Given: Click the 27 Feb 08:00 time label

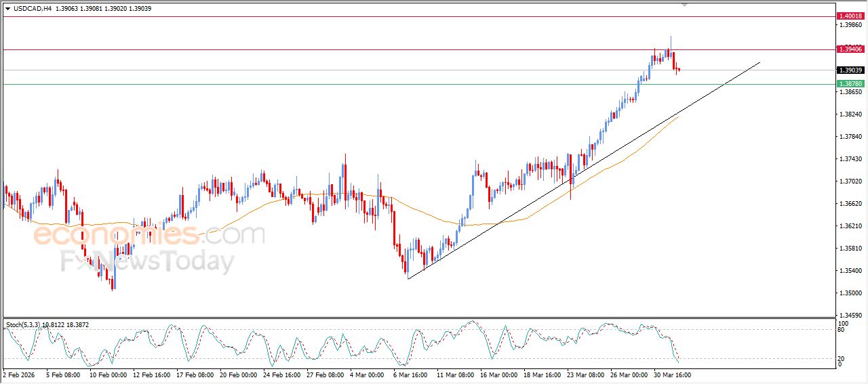Looking at the screenshot, I should click(x=325, y=375).
